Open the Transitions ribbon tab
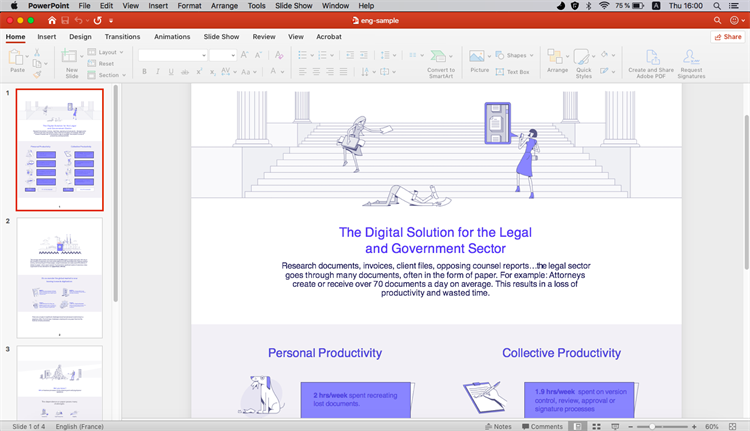Screen dimensions: 750x431 pos(122,37)
